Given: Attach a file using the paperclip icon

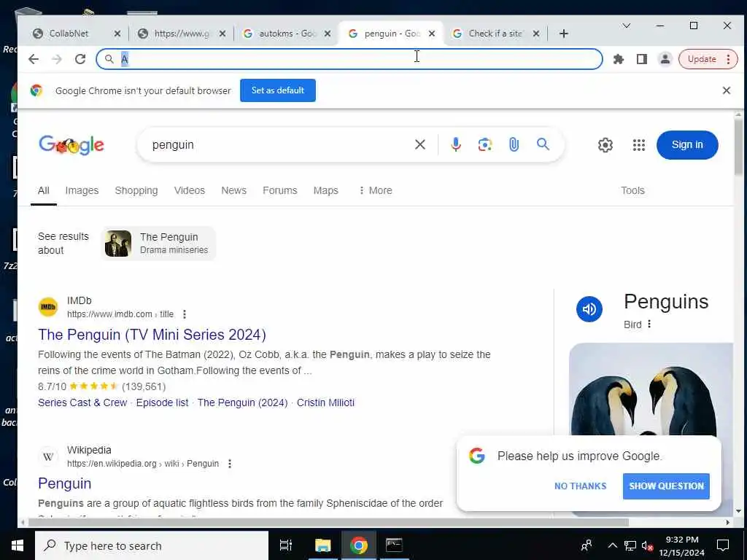Looking at the screenshot, I should tap(514, 144).
